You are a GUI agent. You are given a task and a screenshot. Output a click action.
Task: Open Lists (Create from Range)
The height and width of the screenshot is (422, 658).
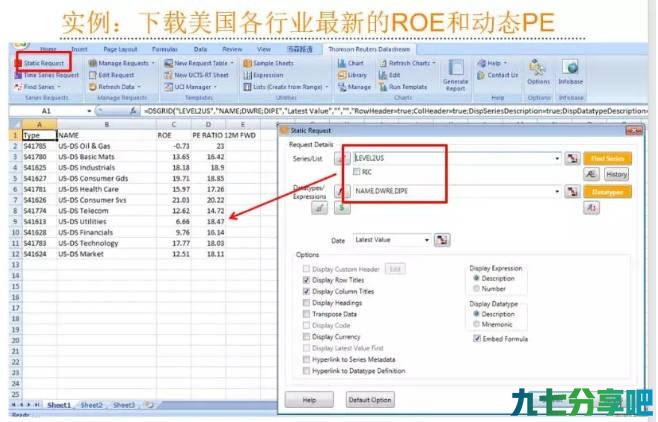[286, 87]
